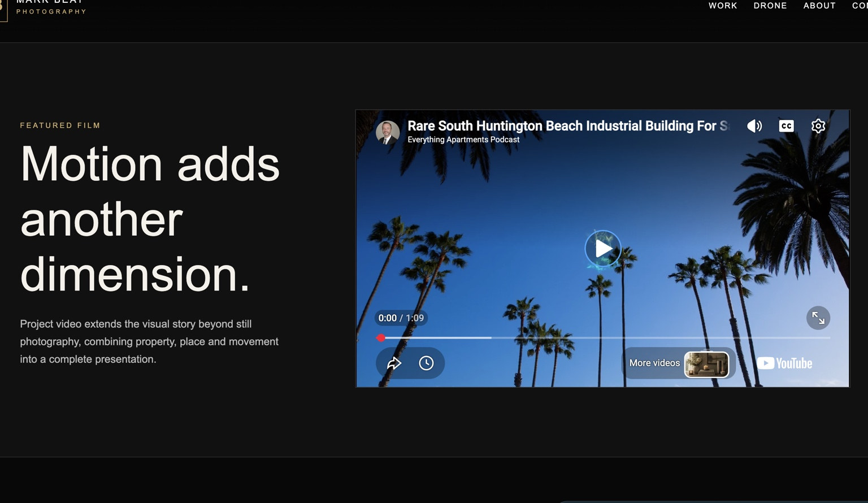Click the Watch Later clock icon

(x=426, y=363)
